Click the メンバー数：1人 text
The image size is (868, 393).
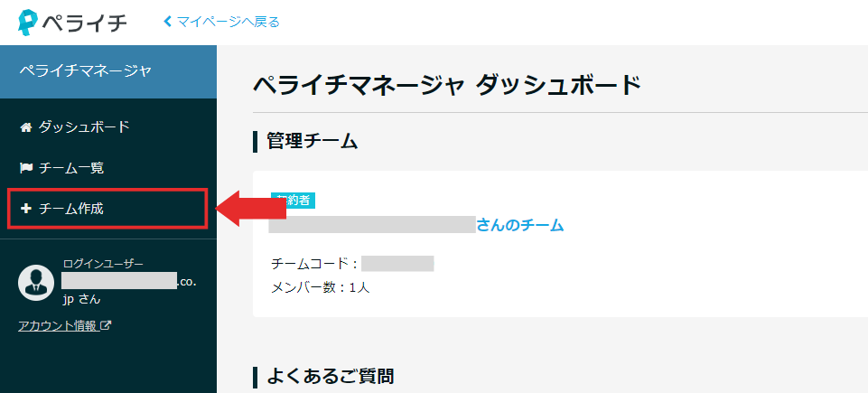tap(321, 288)
